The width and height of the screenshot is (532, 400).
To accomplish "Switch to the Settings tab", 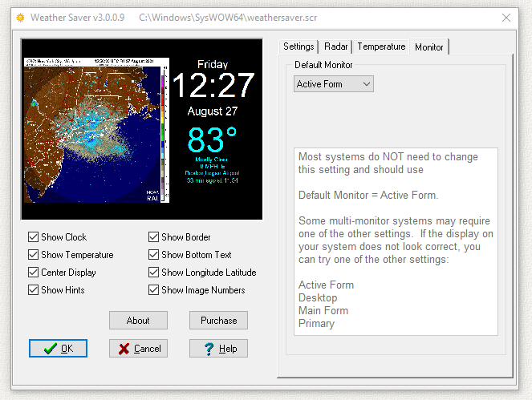I will pyautogui.click(x=298, y=46).
